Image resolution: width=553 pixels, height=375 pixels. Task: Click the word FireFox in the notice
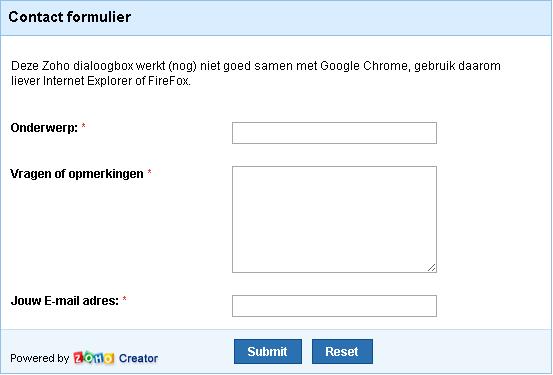(x=168, y=81)
